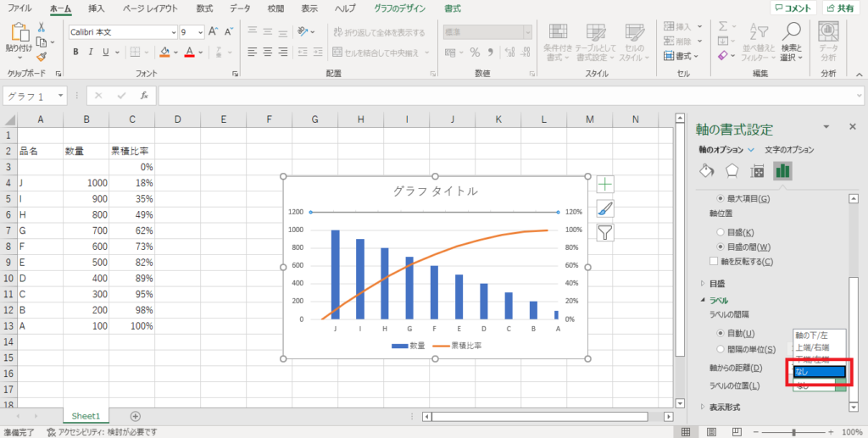Choose なし in the label position list
868x438 pixels.
820,372
